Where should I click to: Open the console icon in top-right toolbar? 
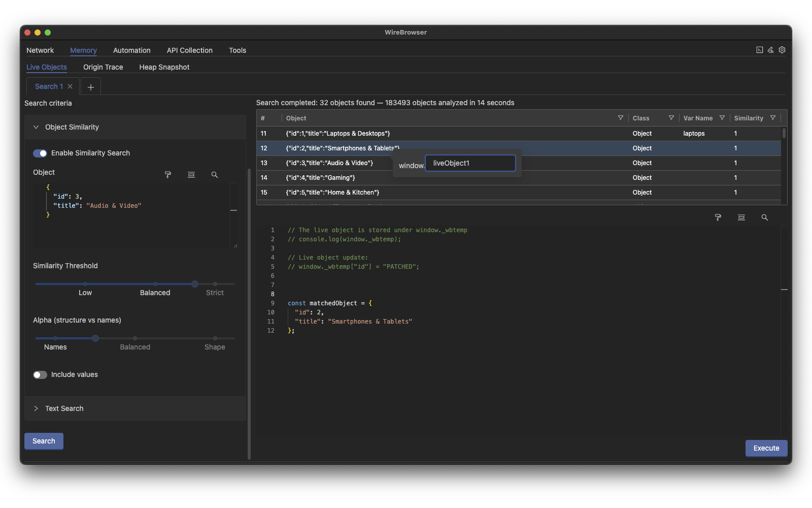point(759,50)
